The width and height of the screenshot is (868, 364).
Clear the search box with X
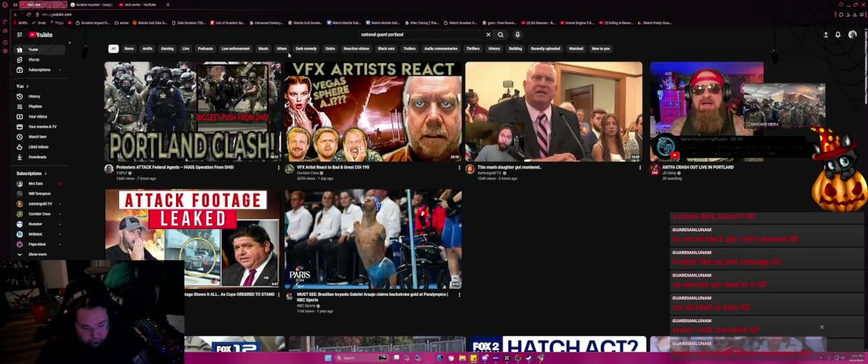(488, 35)
